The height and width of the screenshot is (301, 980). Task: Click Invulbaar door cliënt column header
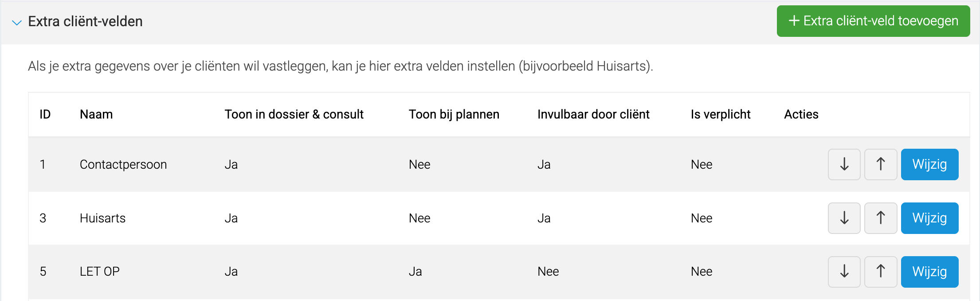click(593, 114)
